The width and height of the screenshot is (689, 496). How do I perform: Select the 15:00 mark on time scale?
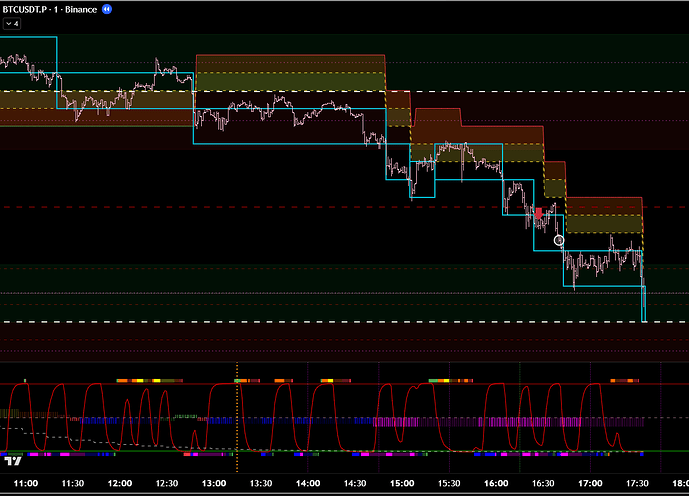(x=402, y=483)
